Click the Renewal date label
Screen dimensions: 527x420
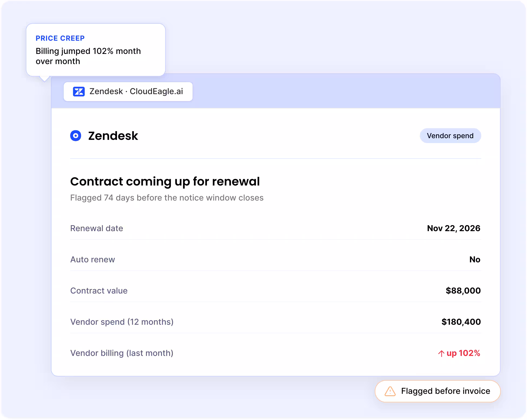pyautogui.click(x=97, y=228)
